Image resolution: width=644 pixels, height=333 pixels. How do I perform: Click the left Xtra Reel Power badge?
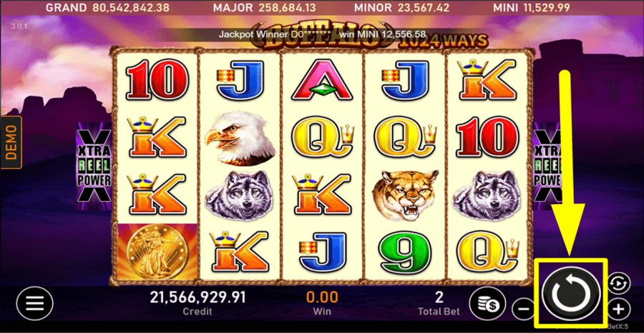click(94, 166)
